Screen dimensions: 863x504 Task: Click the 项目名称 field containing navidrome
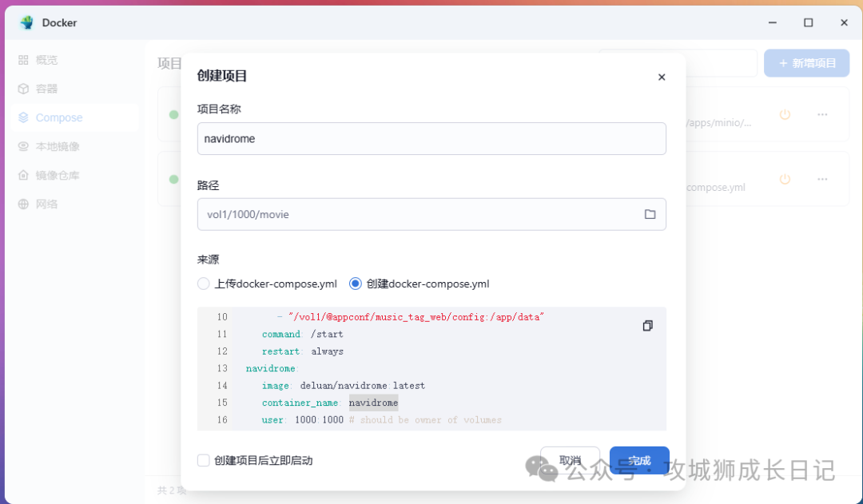click(431, 139)
